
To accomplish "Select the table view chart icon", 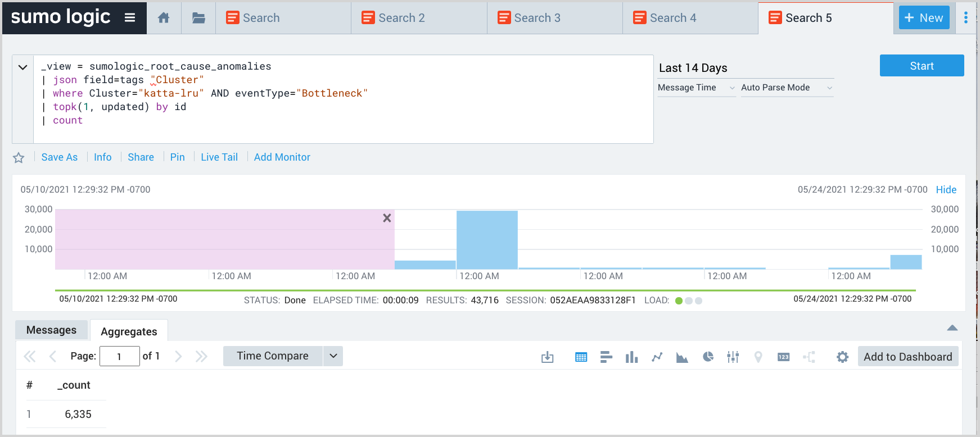I will tap(581, 357).
